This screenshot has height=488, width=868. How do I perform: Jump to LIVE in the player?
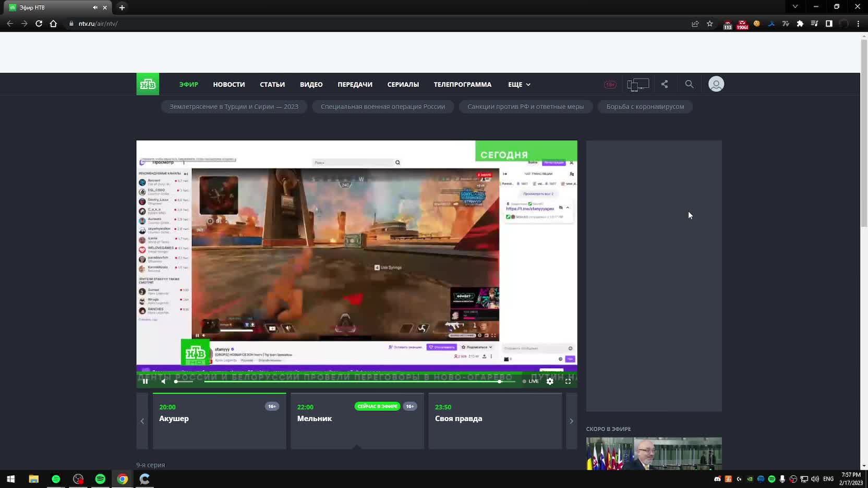coord(531,381)
